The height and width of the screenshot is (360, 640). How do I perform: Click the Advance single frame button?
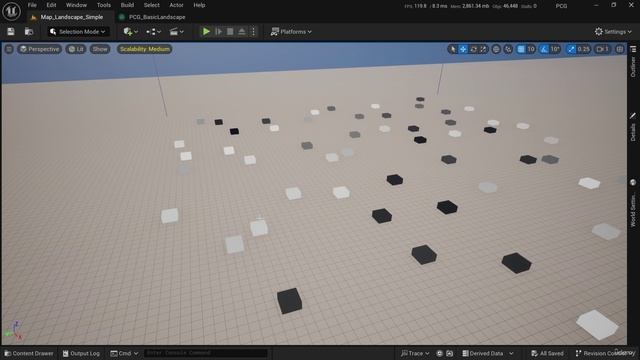[218, 31]
